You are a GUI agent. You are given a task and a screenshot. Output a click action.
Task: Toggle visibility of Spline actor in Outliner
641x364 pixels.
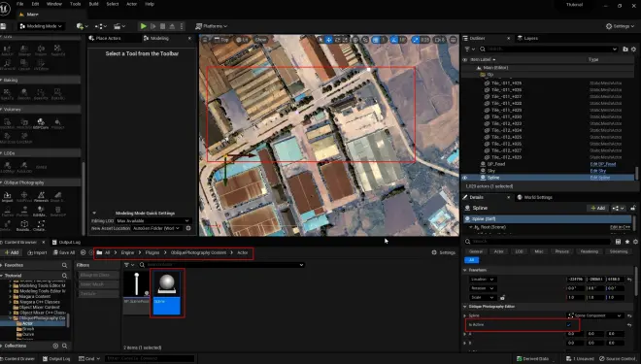(465, 178)
